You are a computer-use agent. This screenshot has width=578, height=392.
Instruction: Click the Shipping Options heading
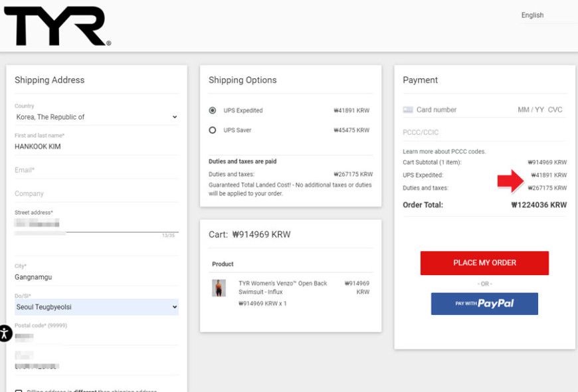(x=242, y=80)
